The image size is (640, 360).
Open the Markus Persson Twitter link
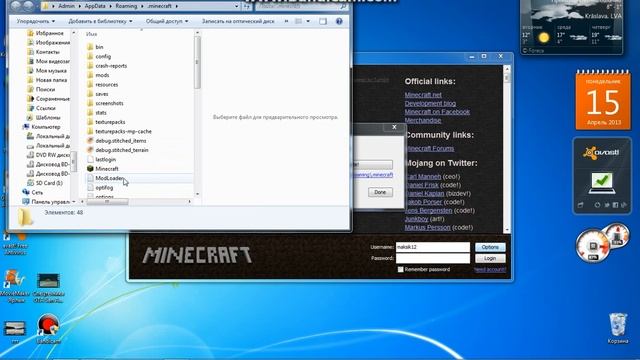click(427, 227)
